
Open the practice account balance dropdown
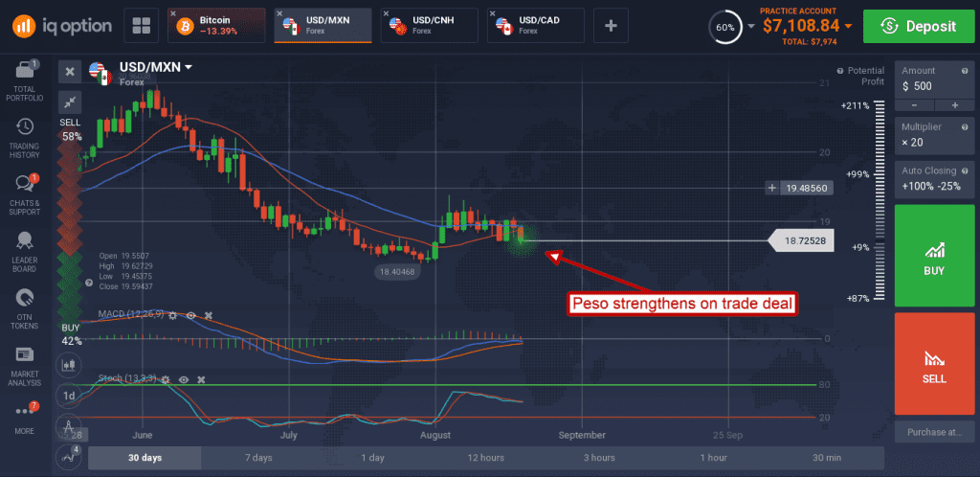[x=848, y=26]
